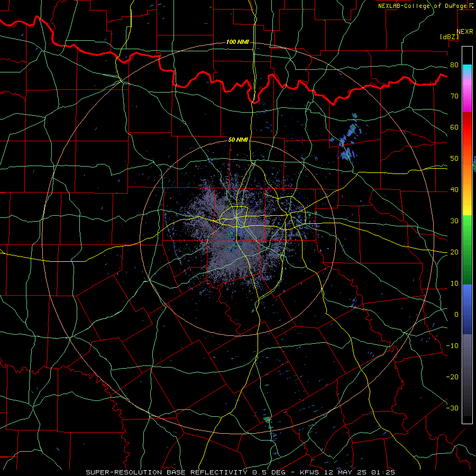Viewport: 476px width, 476px height.
Task: Select the 0 value on the dBZ scale
Action: [x=456, y=315]
